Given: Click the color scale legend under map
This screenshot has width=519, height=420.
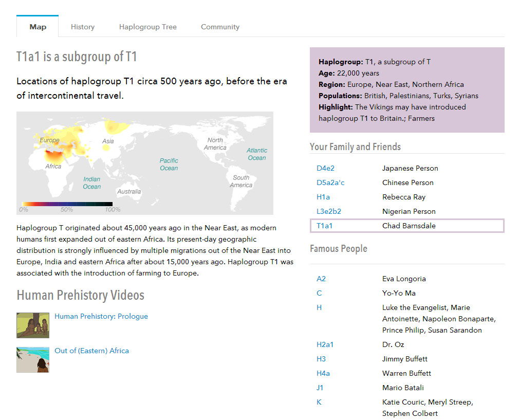Looking at the screenshot, I should click(x=67, y=204).
